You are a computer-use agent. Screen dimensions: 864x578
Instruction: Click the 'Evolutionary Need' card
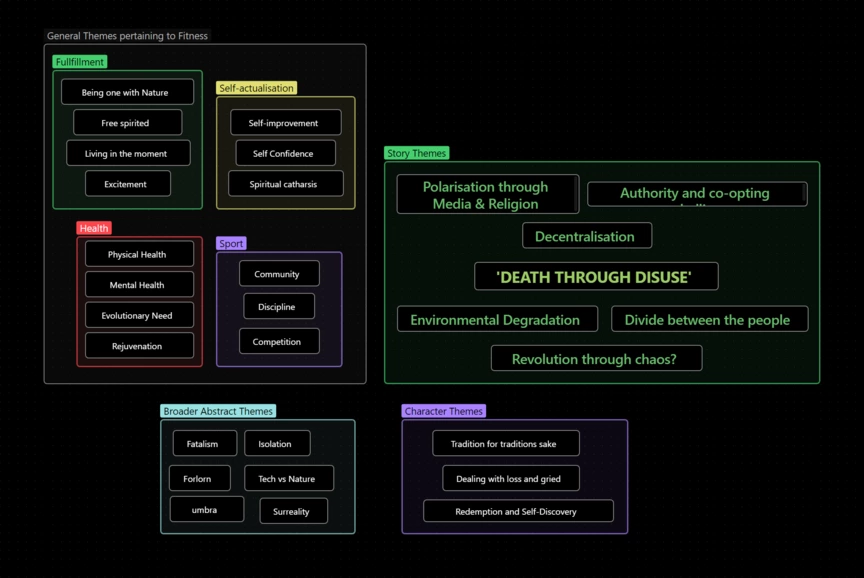(139, 315)
